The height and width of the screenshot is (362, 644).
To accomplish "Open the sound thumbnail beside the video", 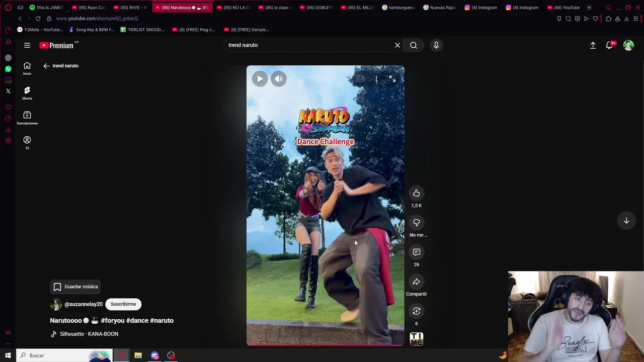I will pyautogui.click(x=417, y=339).
